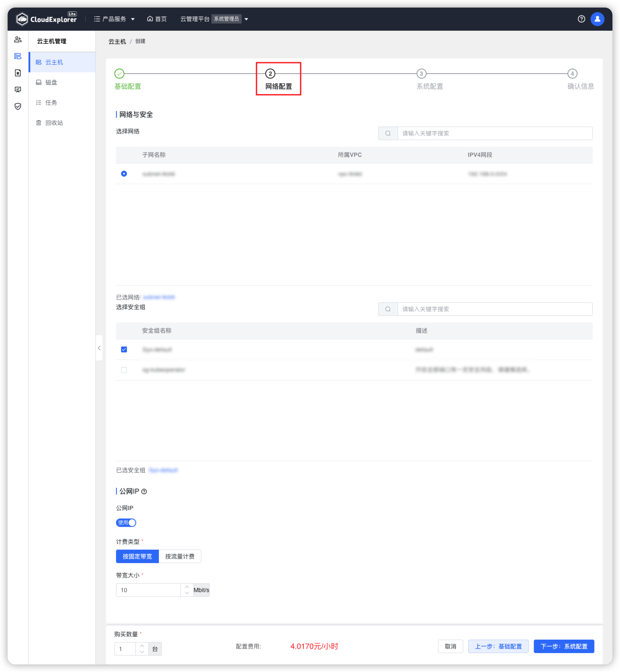620x672 pixels.
Task: Click the 描述 column header
Action: tap(421, 330)
